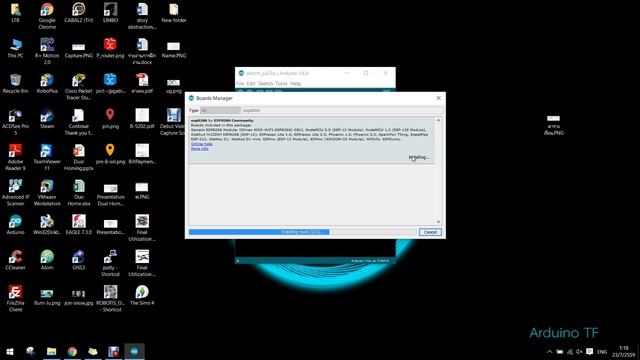Select the Advanced IP Scanner icon
This screenshot has width=640, height=360.
click(15, 193)
